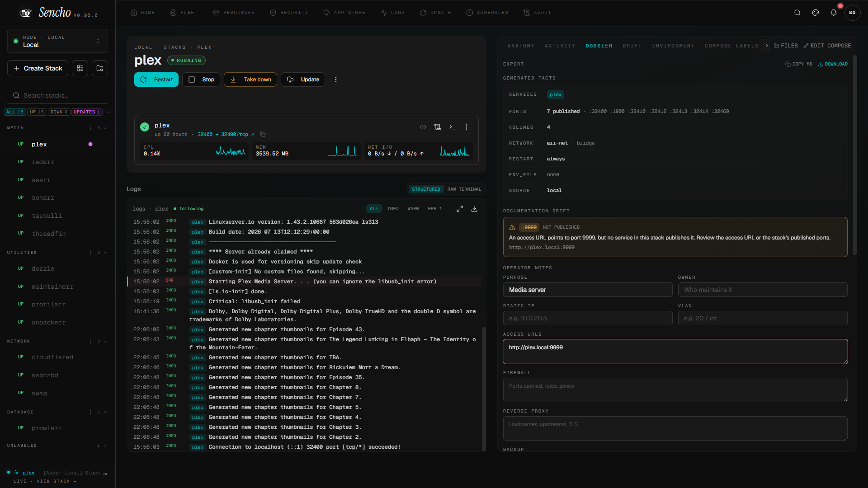Copy the plex container link icon

coord(423,127)
